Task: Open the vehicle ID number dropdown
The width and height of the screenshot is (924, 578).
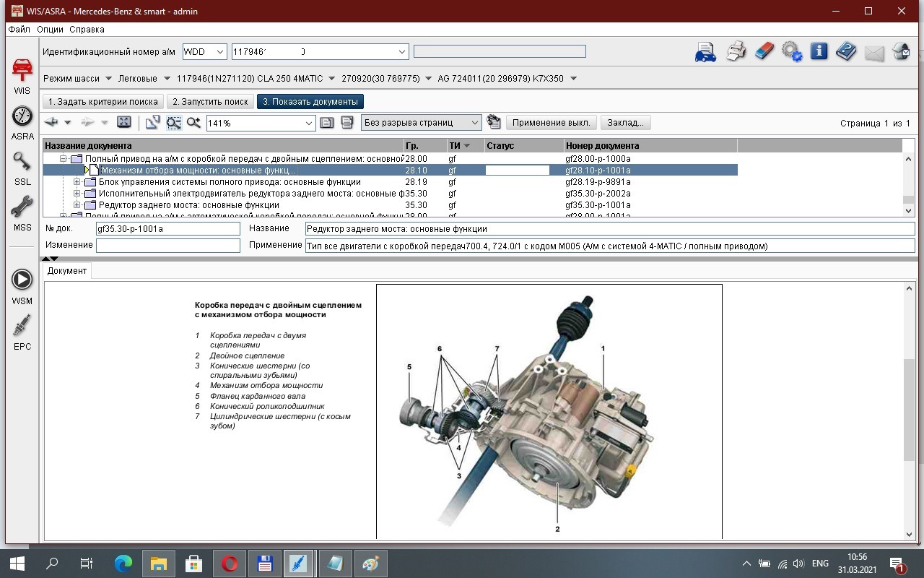Action: [x=403, y=52]
